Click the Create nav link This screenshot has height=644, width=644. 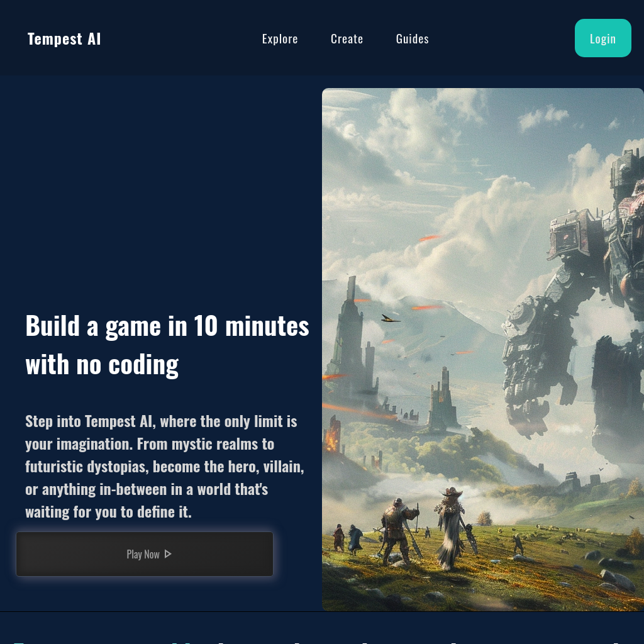[347, 38]
